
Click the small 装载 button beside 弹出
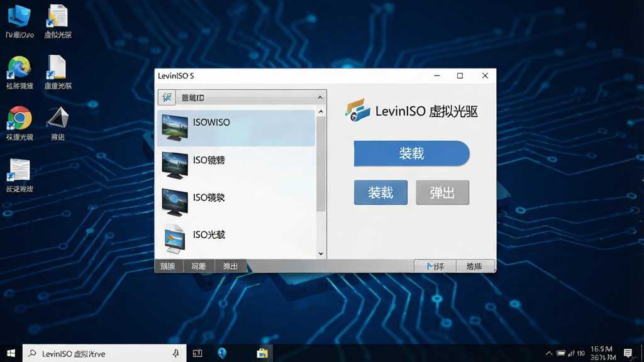(380, 192)
